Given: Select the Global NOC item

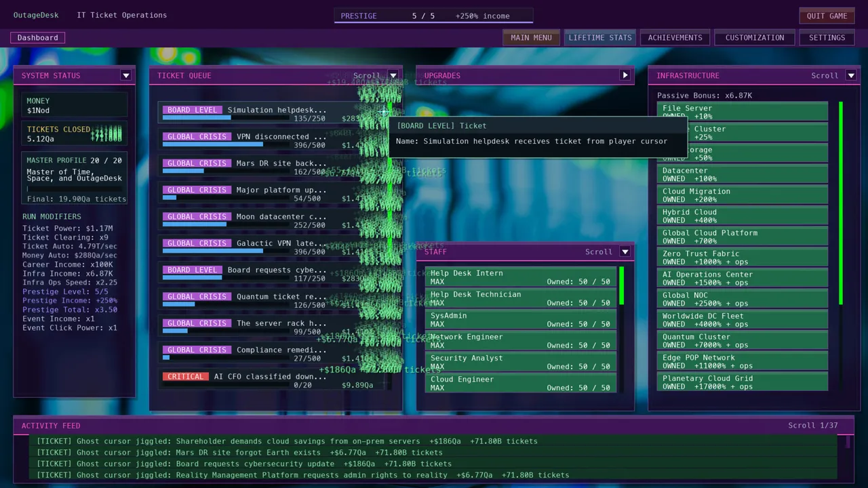Looking at the screenshot, I should click(x=743, y=299).
